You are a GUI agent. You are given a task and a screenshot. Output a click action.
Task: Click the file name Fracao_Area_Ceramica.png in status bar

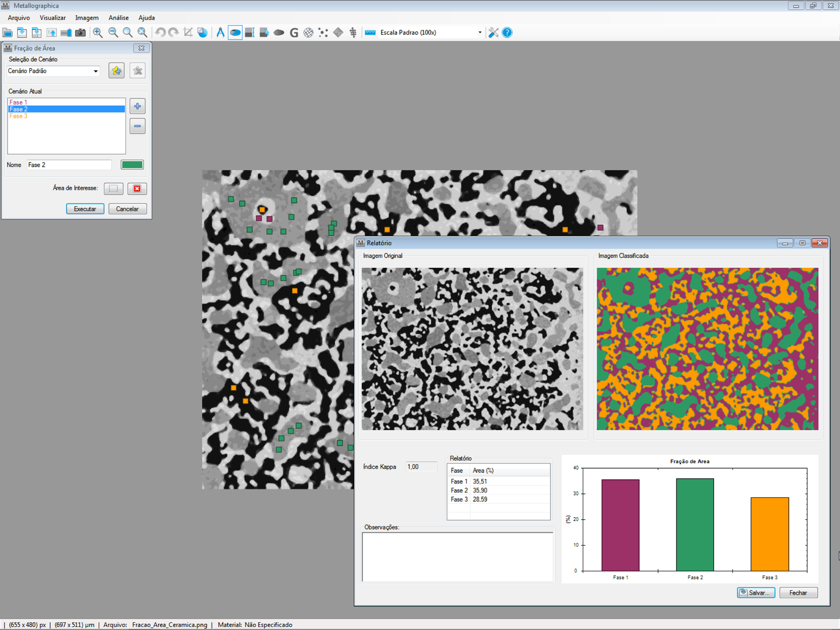click(x=170, y=625)
